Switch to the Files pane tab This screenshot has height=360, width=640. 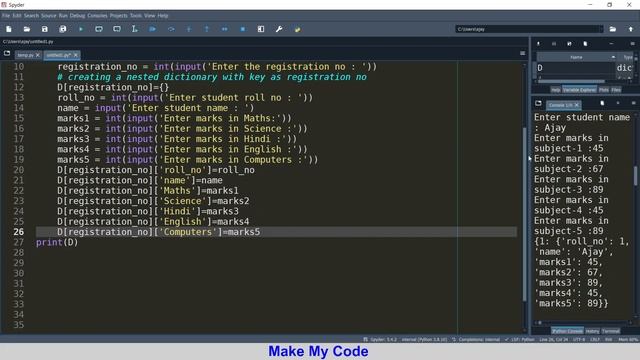(616, 90)
